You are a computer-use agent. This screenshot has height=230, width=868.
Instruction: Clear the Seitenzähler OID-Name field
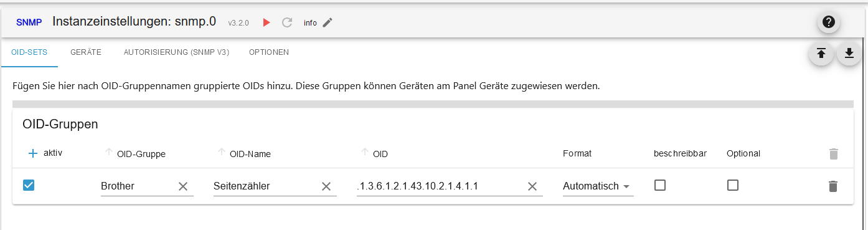326,186
